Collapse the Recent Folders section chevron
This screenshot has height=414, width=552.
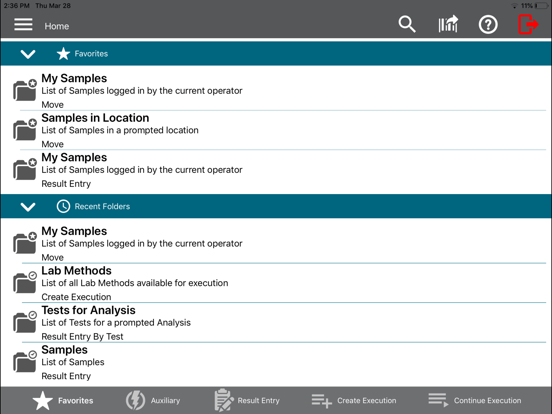[x=28, y=207]
